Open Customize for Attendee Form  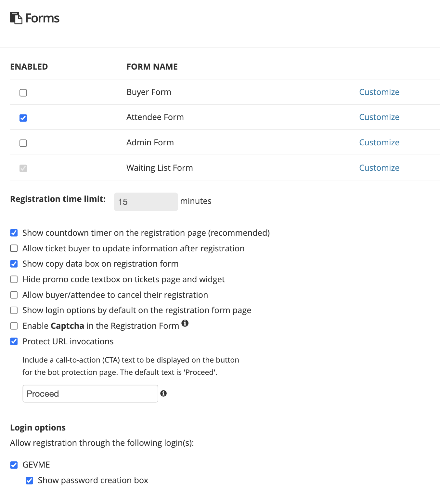pyautogui.click(x=379, y=117)
